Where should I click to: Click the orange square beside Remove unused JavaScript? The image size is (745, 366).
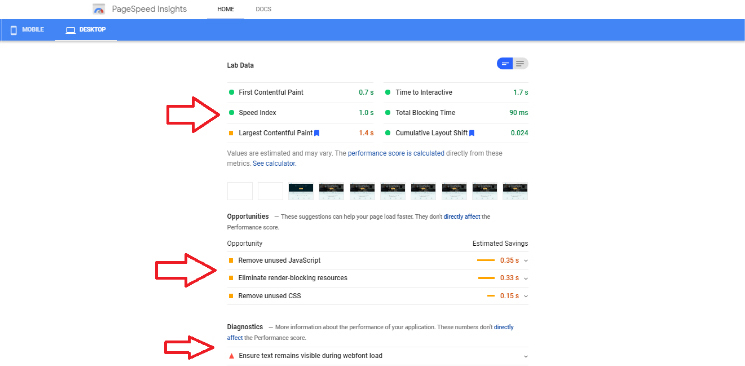231,260
